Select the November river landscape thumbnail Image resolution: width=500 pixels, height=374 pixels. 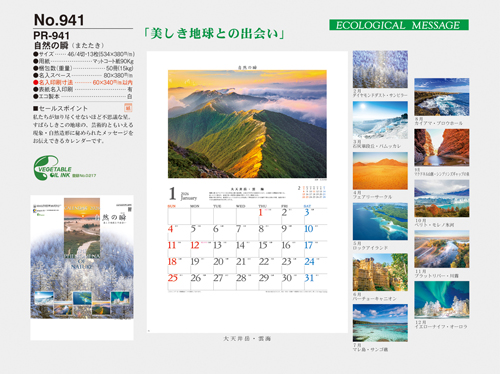click(442, 249)
